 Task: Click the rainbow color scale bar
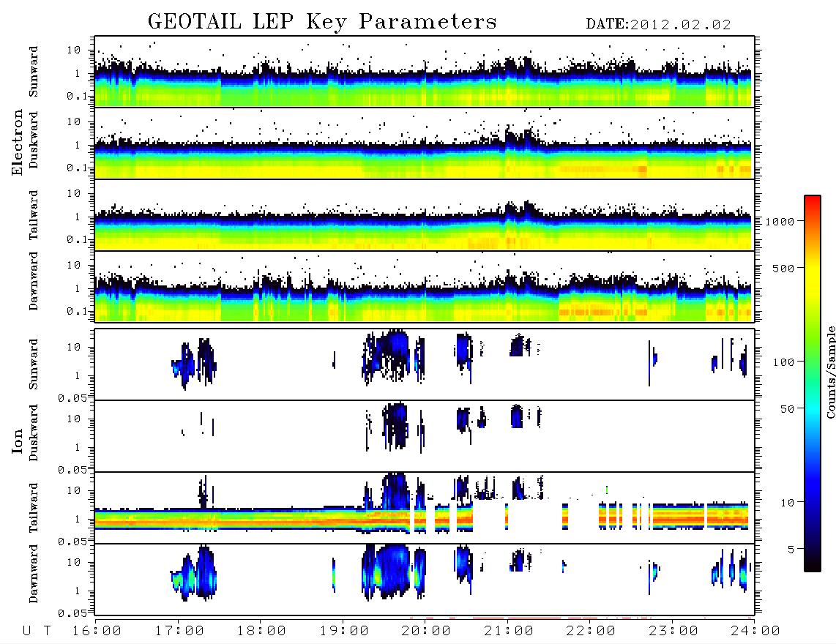pos(813,383)
